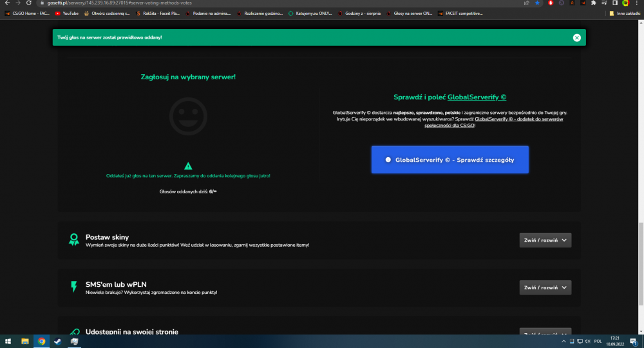Click the Głosów oddanych dziś counter text
The width and height of the screenshot is (644, 348).
(188, 191)
